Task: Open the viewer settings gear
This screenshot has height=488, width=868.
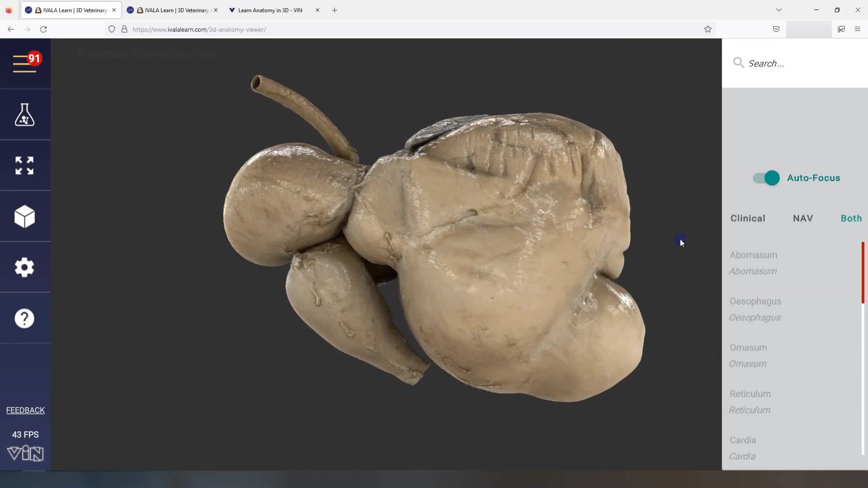Action: pos(24,267)
